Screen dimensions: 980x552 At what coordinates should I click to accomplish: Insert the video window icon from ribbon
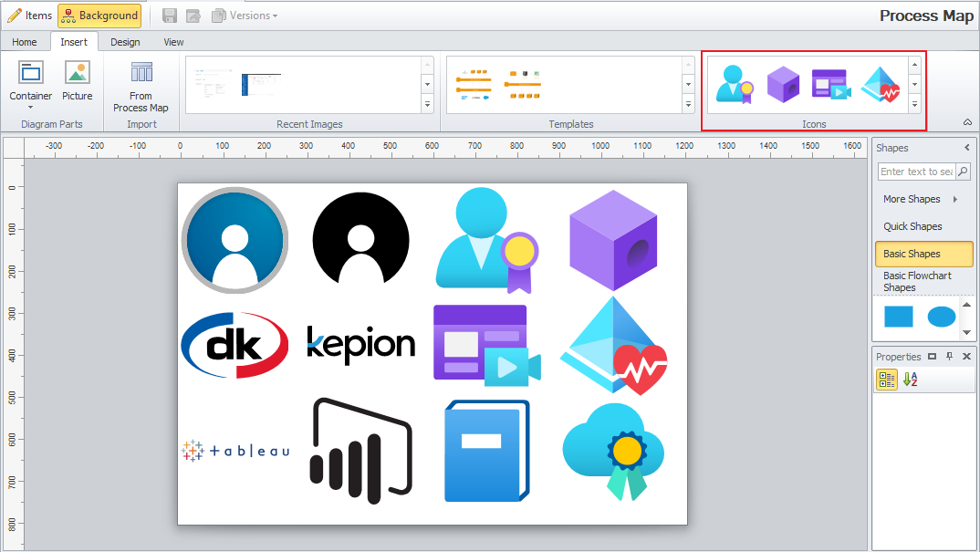coord(831,84)
